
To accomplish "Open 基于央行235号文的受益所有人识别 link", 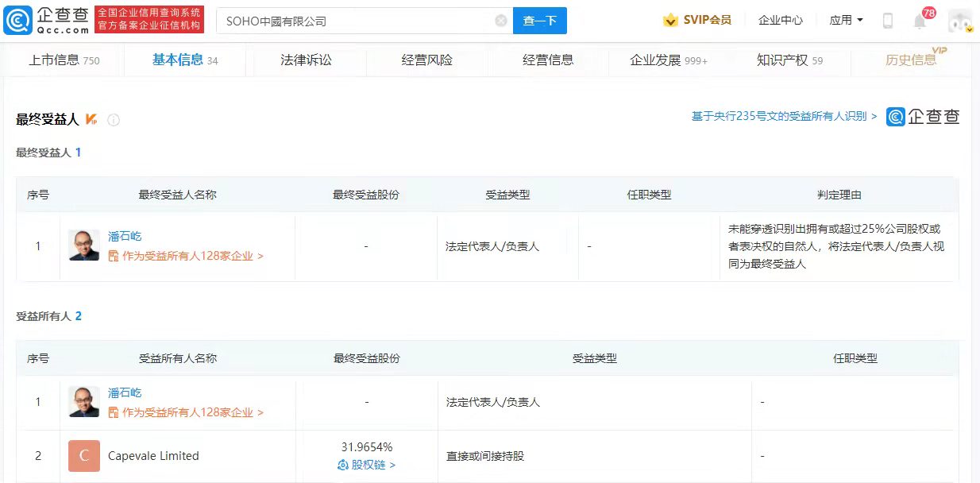I will click(784, 116).
